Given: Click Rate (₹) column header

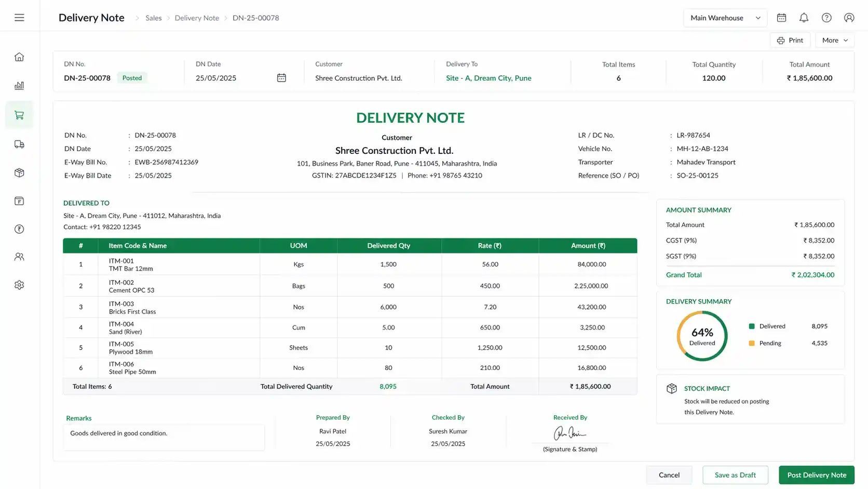Looking at the screenshot, I should pyautogui.click(x=490, y=246).
